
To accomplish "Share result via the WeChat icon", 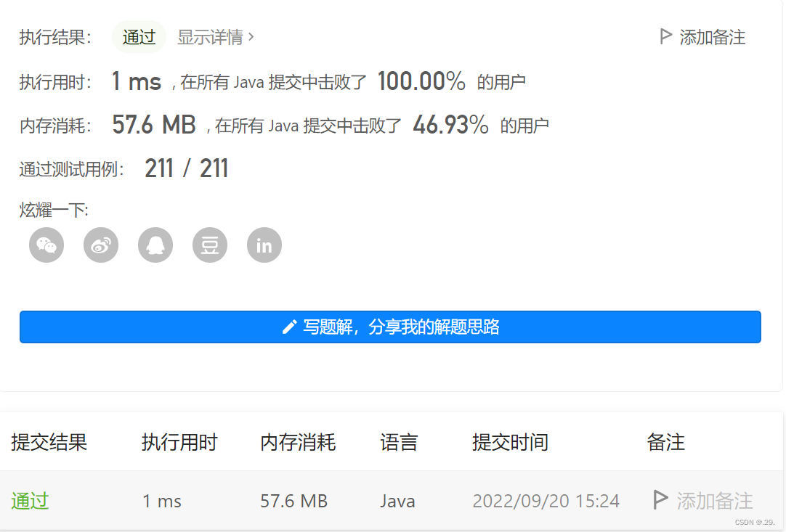I will pos(46,245).
